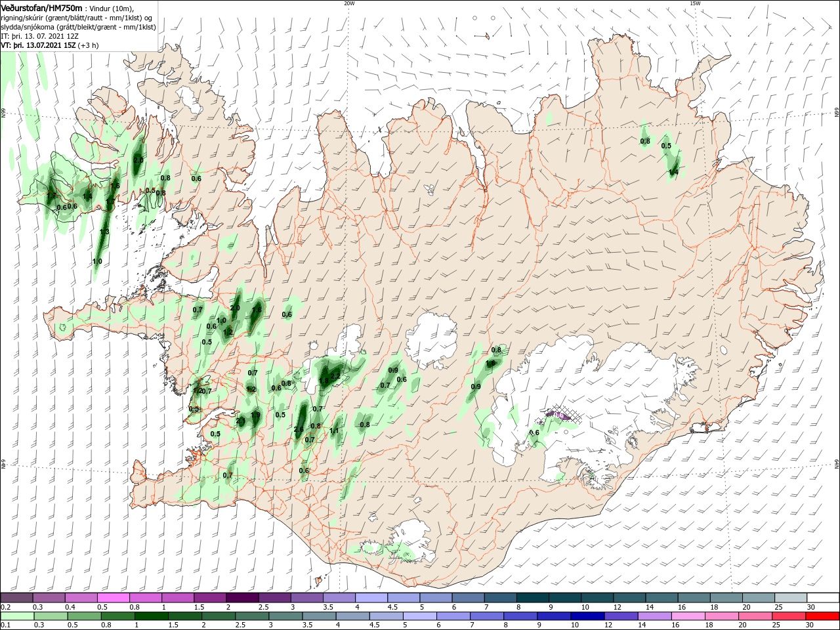The image size is (840, 630).
Task: Pick the darkest purple swatch between 2 and 2.5 in snow legend
Action: (x=241, y=597)
